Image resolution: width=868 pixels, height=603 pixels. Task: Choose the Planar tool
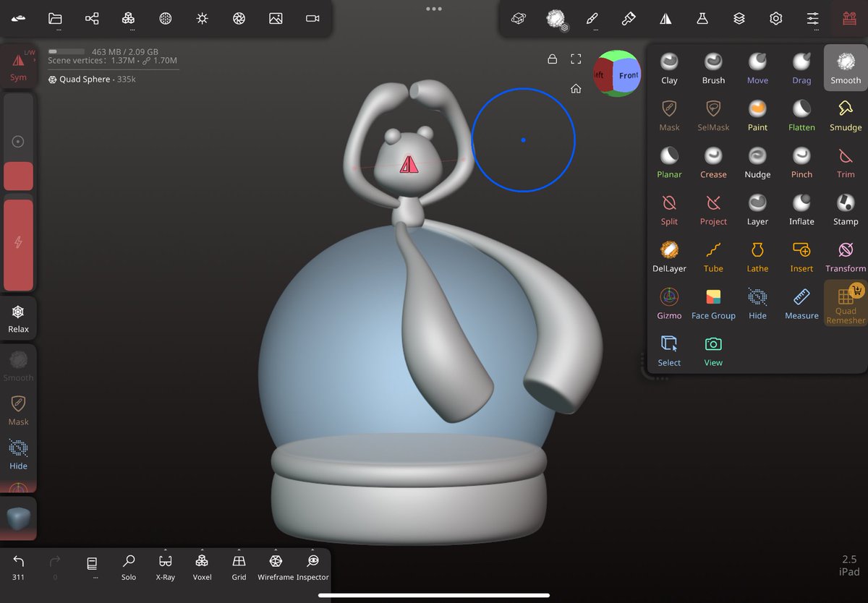669,162
